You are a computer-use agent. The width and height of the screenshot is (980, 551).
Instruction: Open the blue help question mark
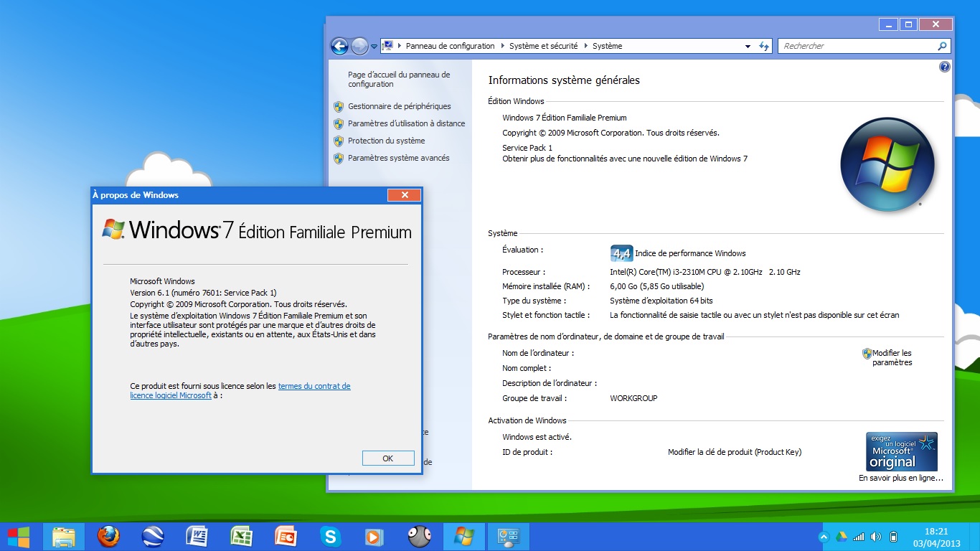pyautogui.click(x=944, y=67)
